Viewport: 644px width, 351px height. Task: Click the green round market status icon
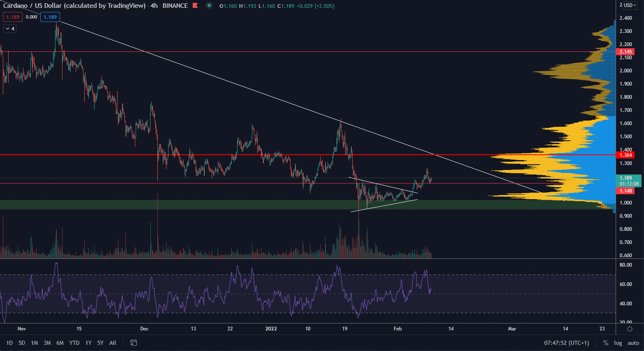tap(209, 6)
